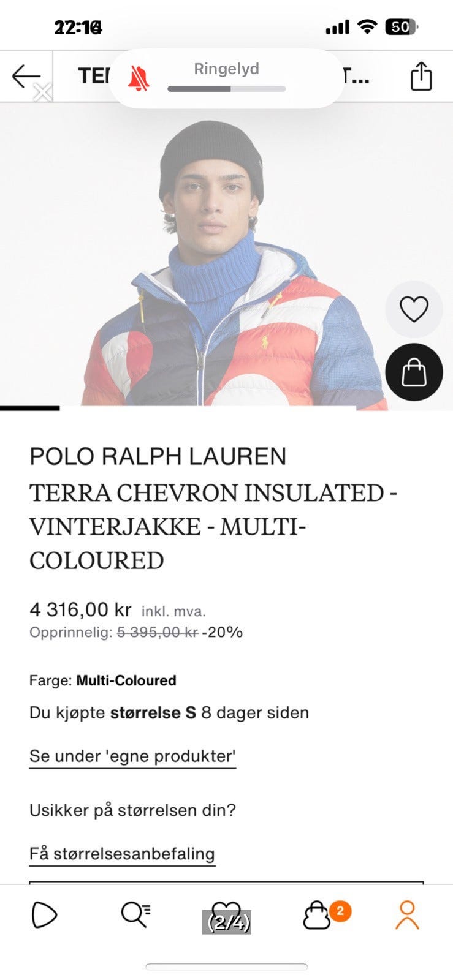Tap the Wi-Fi status icon
The image size is (453, 980).
coord(367,26)
